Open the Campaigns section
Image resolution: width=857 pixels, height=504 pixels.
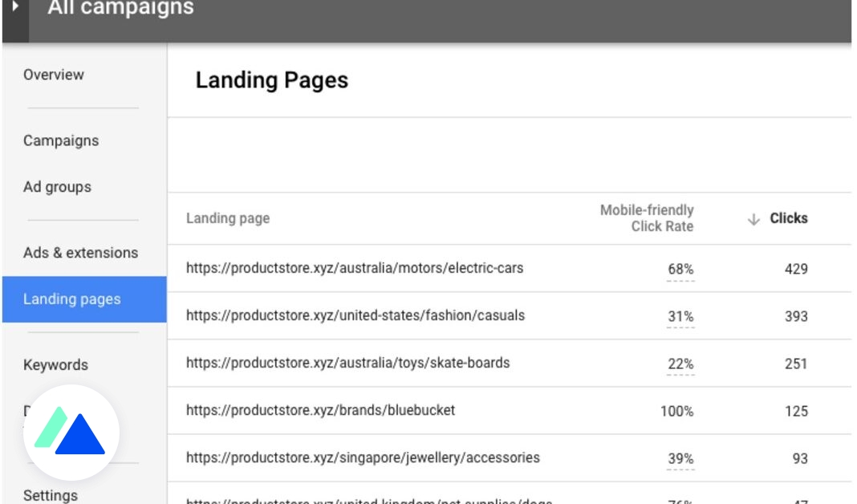point(63,140)
